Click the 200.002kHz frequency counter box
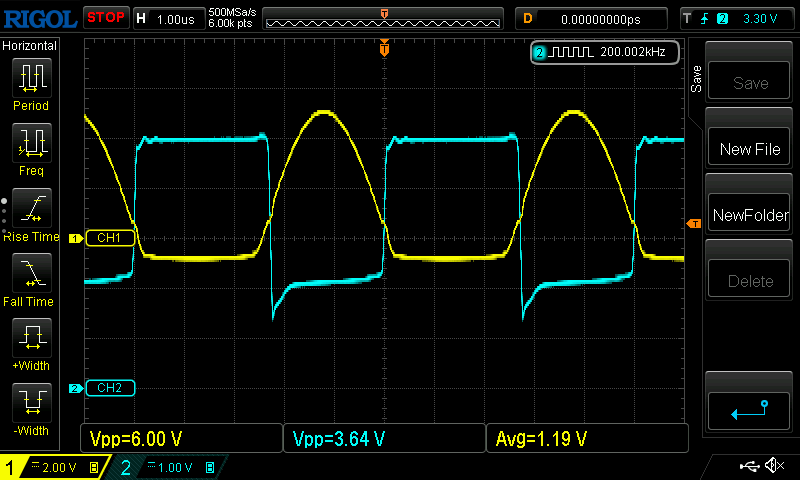 pos(605,52)
